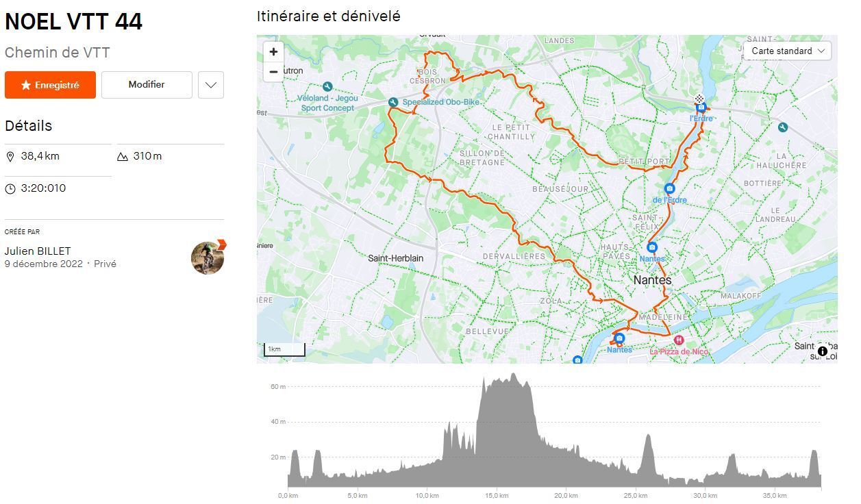Toggle the Enregistré star button

click(x=50, y=85)
